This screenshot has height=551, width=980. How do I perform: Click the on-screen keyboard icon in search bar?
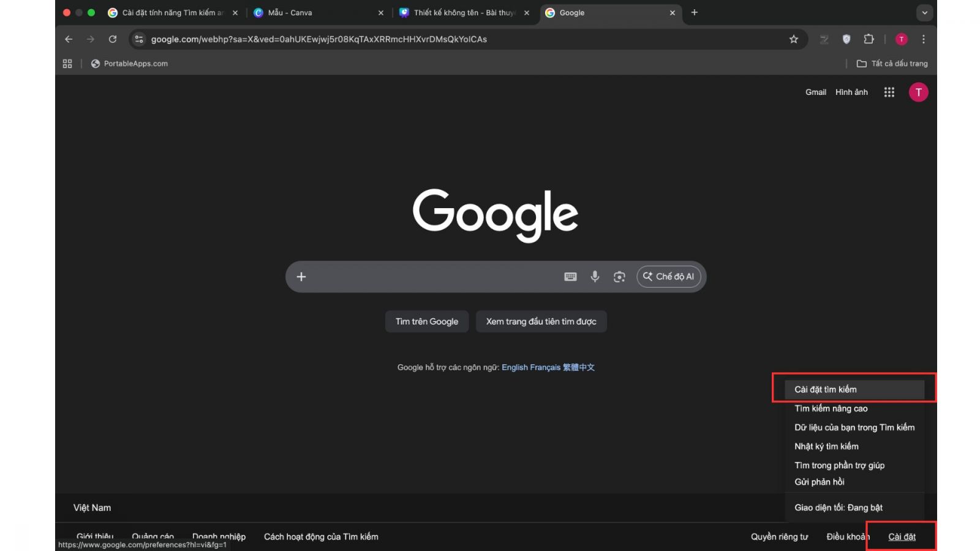click(x=570, y=277)
